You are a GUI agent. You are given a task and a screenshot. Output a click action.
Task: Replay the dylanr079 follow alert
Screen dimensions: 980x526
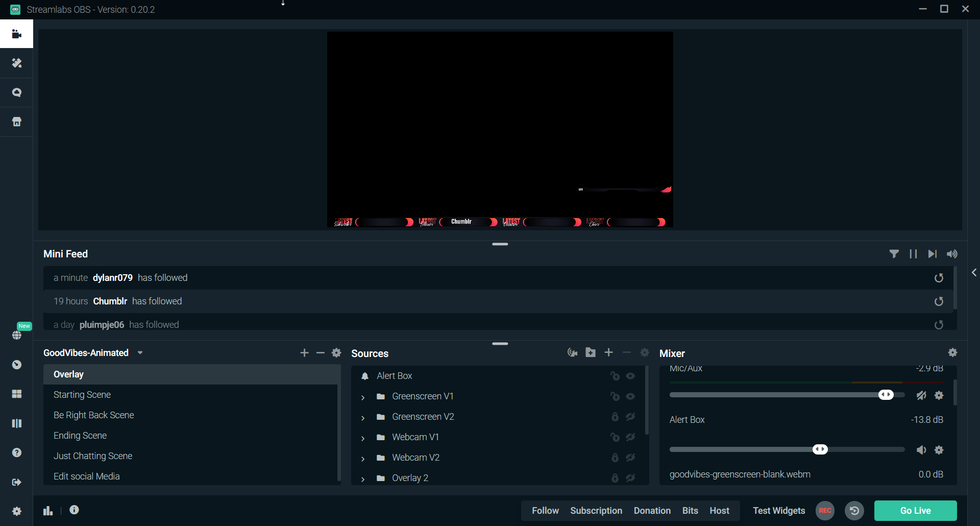(x=938, y=278)
